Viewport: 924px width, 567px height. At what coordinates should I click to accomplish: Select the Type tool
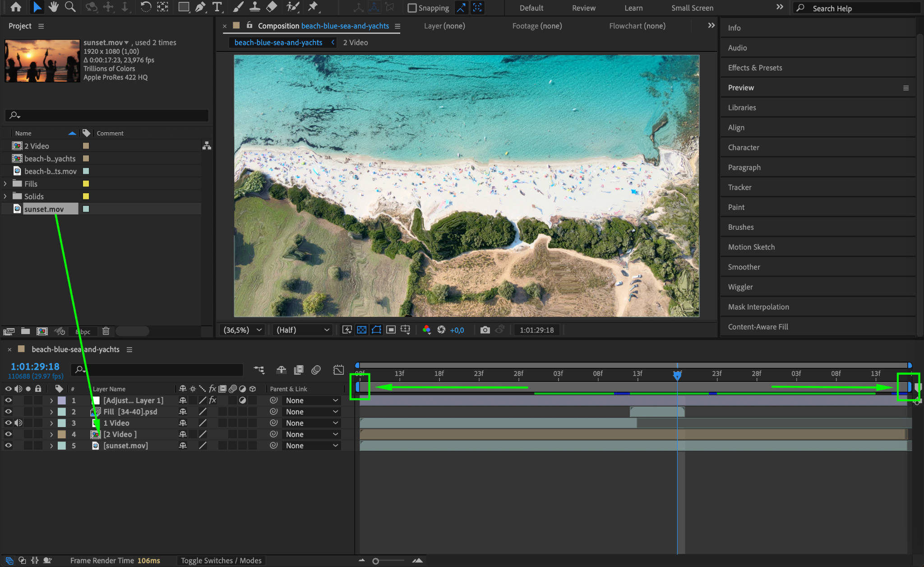click(x=217, y=7)
